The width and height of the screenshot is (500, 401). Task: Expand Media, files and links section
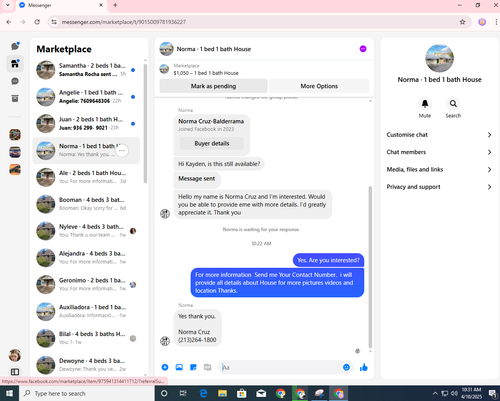tap(439, 169)
